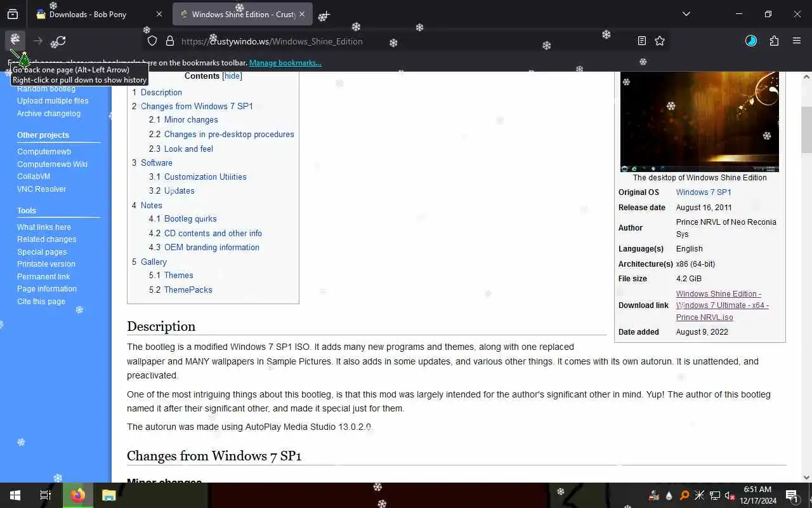The height and width of the screenshot is (508, 812).
Task: Open VNC Resolver sidebar link
Action: [x=41, y=189]
